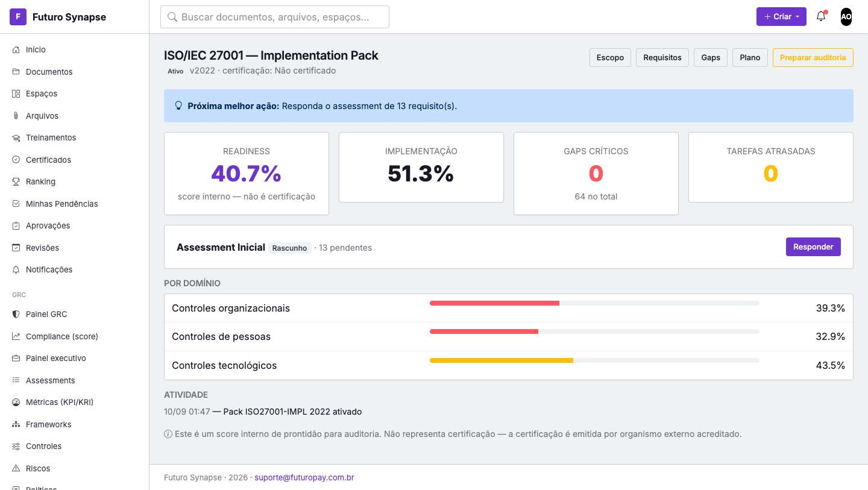Click the Frameworks hierarchy icon
The height and width of the screenshot is (490, 868).
pyautogui.click(x=16, y=424)
